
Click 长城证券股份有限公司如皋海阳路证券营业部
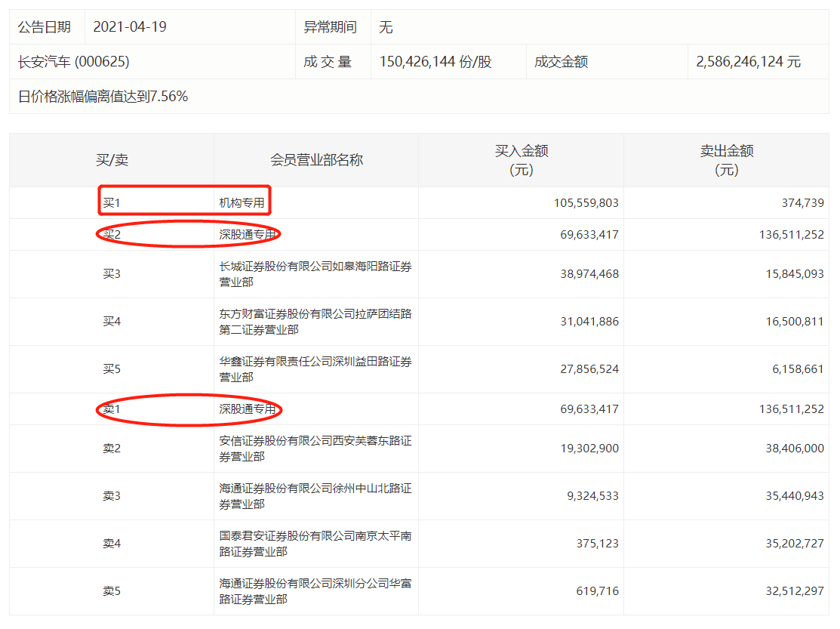point(315,274)
